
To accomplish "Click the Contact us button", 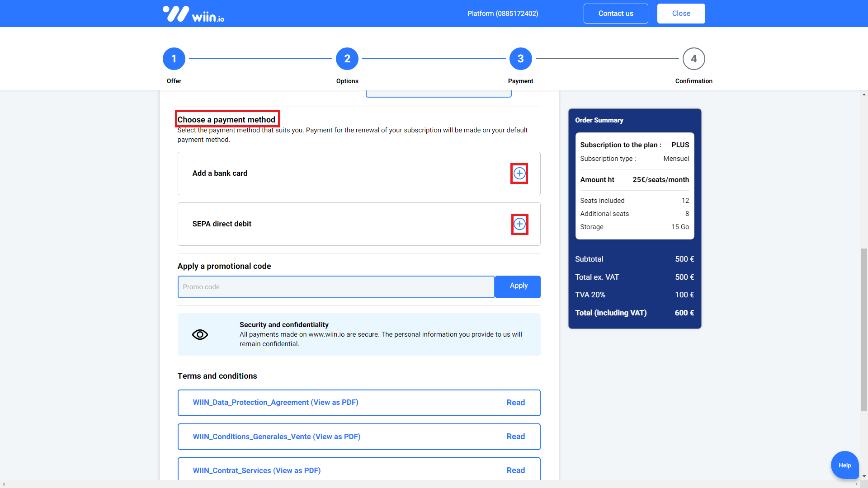I will pyautogui.click(x=616, y=14).
